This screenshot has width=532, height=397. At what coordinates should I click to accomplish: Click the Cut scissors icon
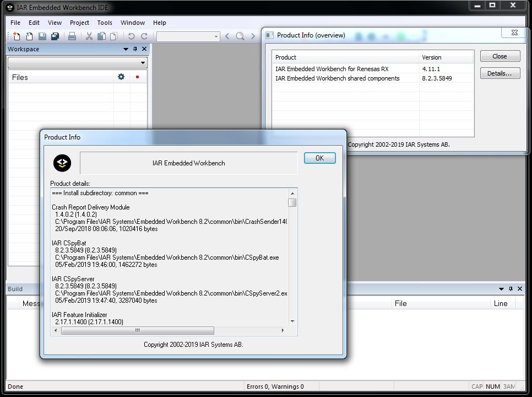point(89,36)
